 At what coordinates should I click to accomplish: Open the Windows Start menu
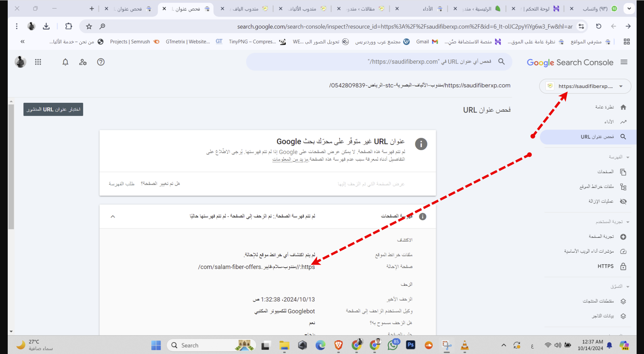pyautogui.click(x=156, y=345)
